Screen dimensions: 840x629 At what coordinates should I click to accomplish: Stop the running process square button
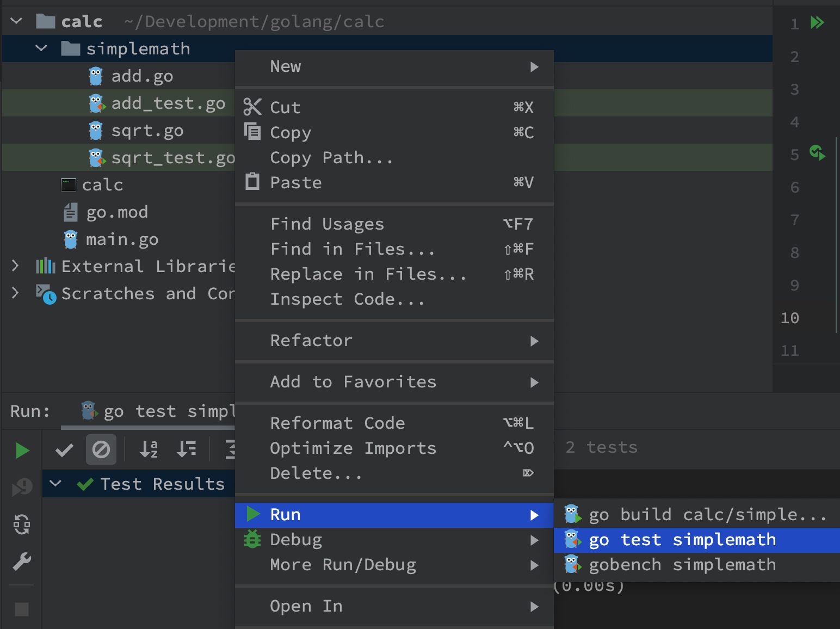click(x=22, y=609)
